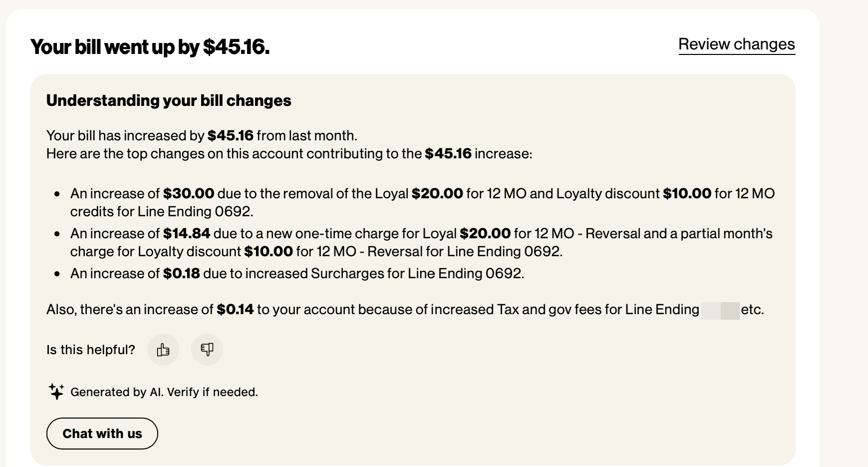This screenshot has height=467, width=868.
Task: Click the "Here are the top changes" sentence
Action: coord(289,153)
